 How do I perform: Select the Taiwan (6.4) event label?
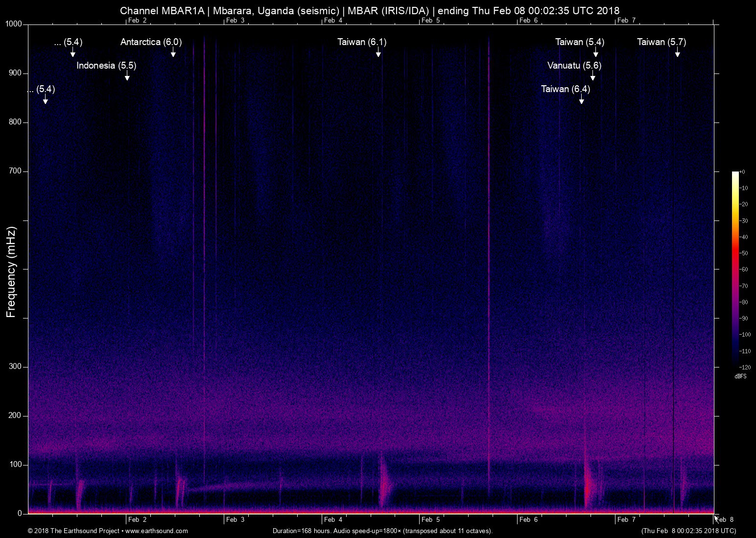click(565, 89)
